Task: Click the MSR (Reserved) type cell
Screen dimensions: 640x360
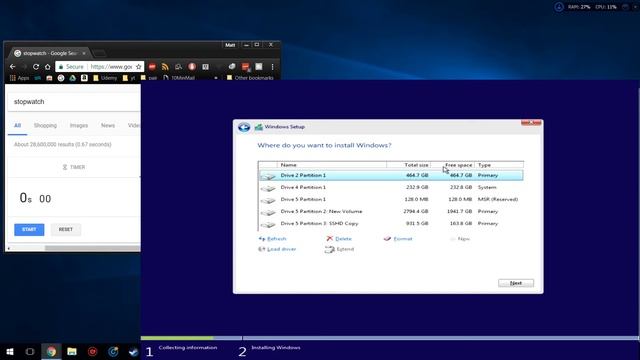Action: pyautogui.click(x=498, y=200)
